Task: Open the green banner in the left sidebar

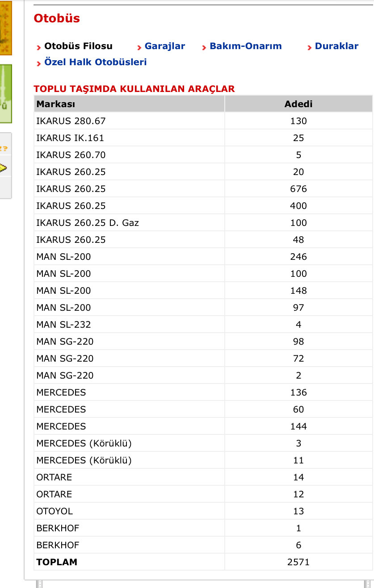Action: (x=5, y=94)
